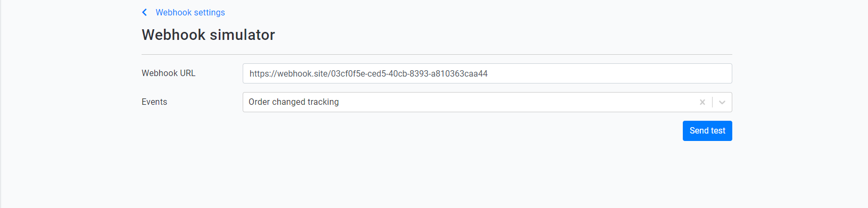This screenshot has height=208, width=868.
Task: Click the Webhook simulator heading
Action: pyautogui.click(x=208, y=35)
